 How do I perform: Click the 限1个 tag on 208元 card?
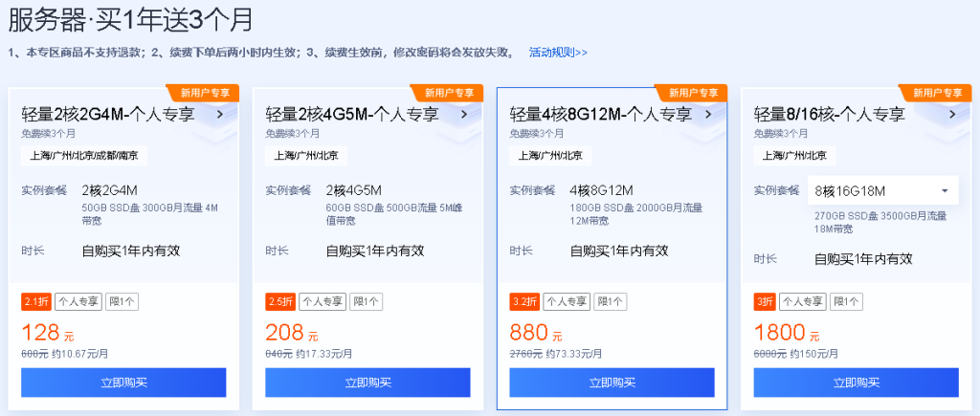click(367, 301)
